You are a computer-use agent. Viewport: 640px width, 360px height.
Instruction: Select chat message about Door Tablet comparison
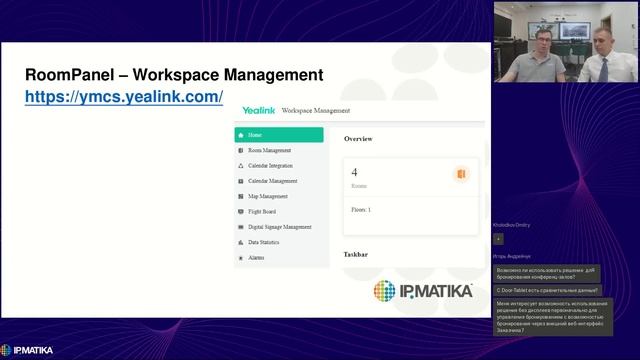(x=547, y=290)
